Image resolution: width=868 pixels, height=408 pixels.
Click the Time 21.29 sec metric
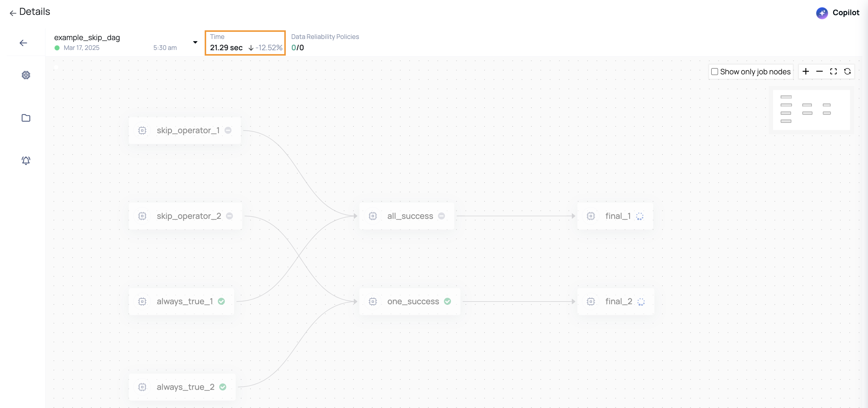pyautogui.click(x=245, y=43)
